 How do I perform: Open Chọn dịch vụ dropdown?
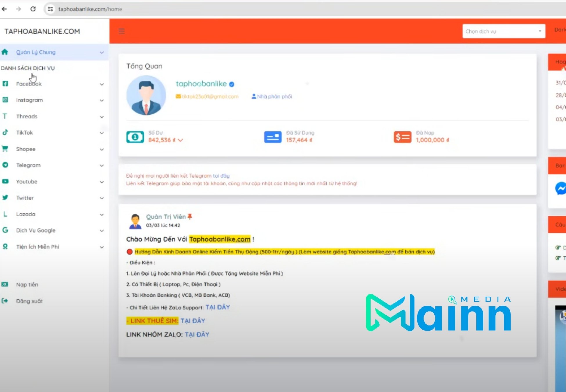(504, 31)
